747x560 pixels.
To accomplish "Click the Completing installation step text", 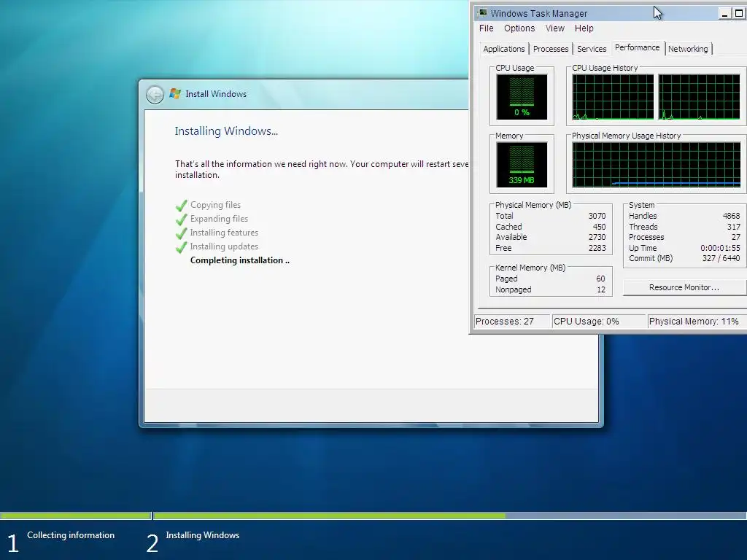I will click(239, 260).
